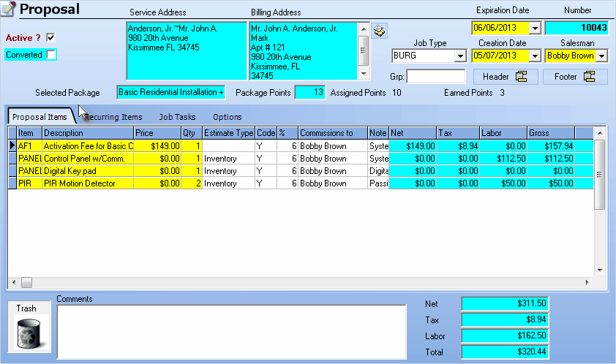Screen dimensions: 616x364
Task: Open the Creation Date dropdown
Action: [x=535, y=56]
